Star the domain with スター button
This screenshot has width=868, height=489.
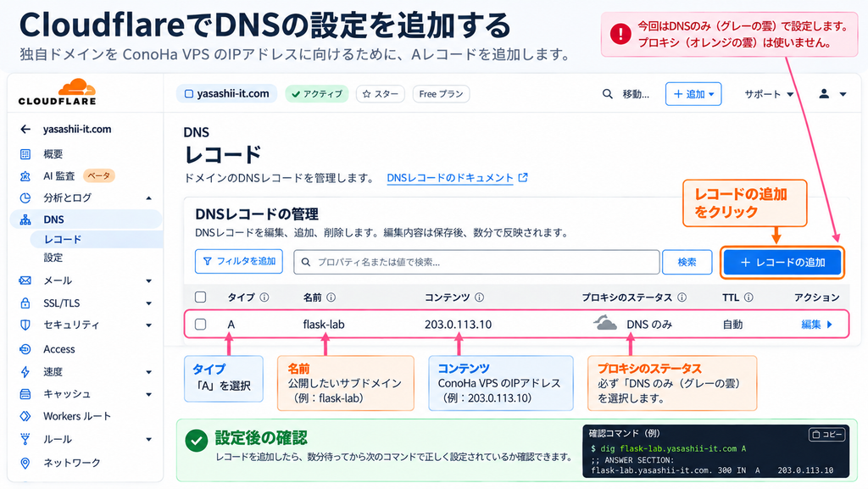coord(381,94)
